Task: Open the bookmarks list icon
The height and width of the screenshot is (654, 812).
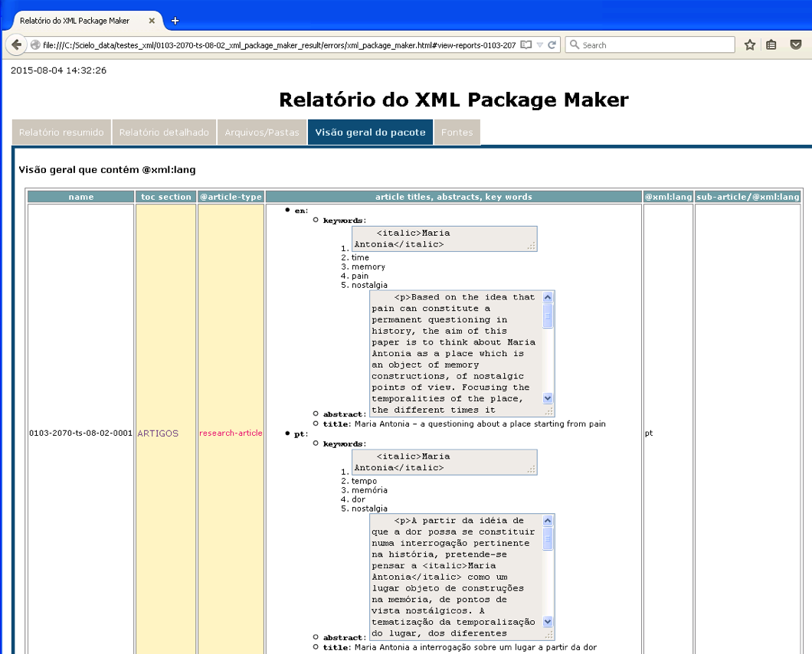Action: 771,45
